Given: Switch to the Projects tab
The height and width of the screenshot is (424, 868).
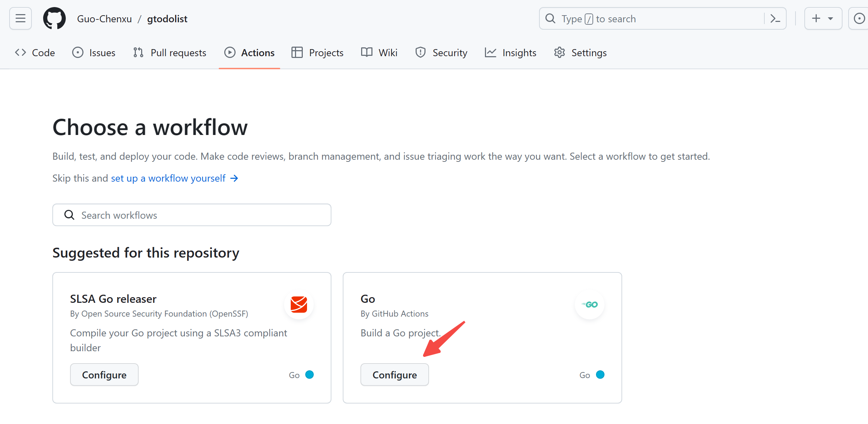Looking at the screenshot, I should 317,53.
